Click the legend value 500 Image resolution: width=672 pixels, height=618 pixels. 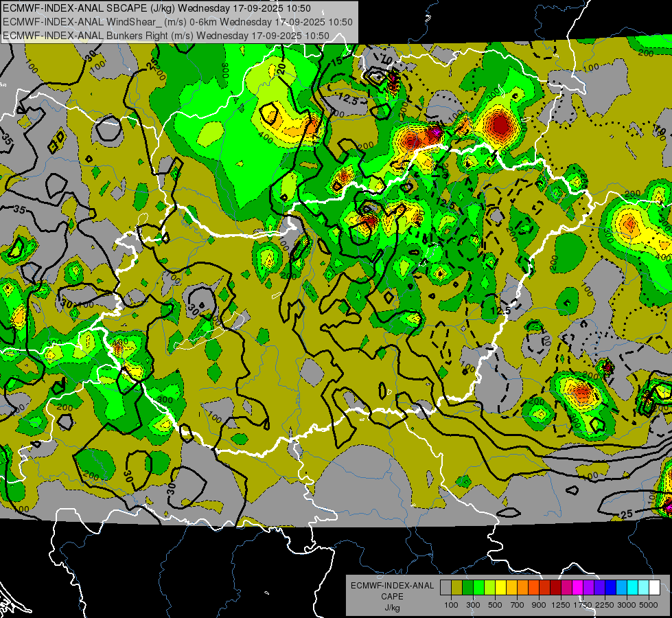coord(495,605)
